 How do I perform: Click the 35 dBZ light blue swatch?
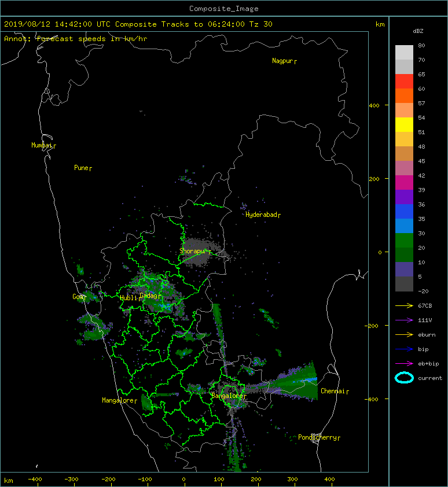pos(404,226)
